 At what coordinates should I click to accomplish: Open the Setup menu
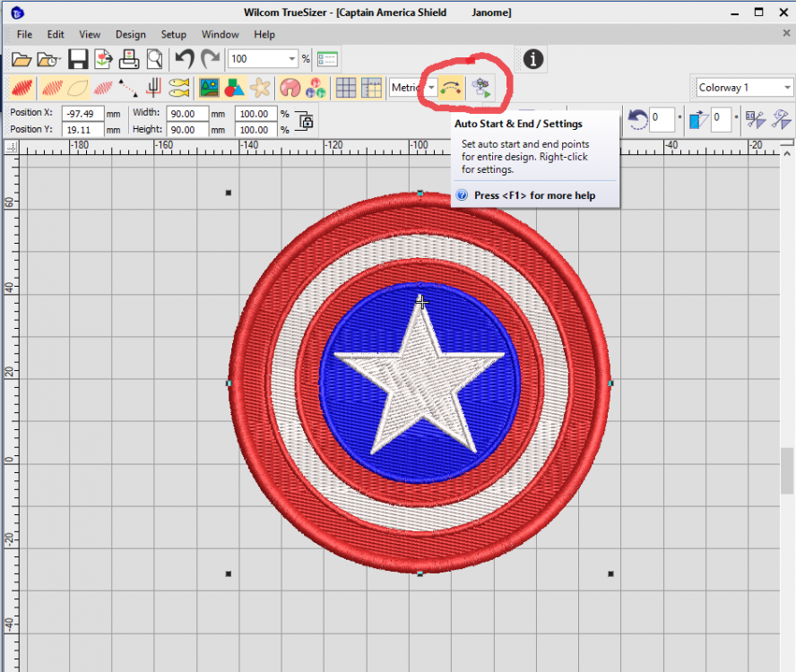tap(174, 34)
